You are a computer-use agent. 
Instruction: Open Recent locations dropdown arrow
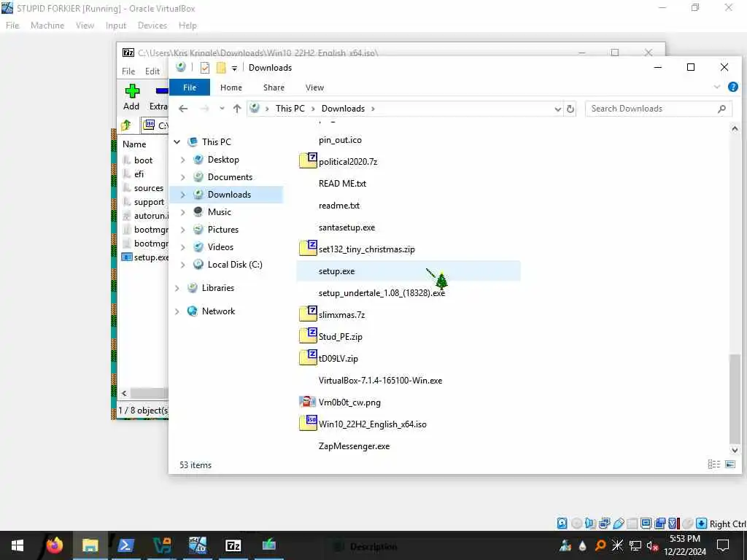coord(222,109)
